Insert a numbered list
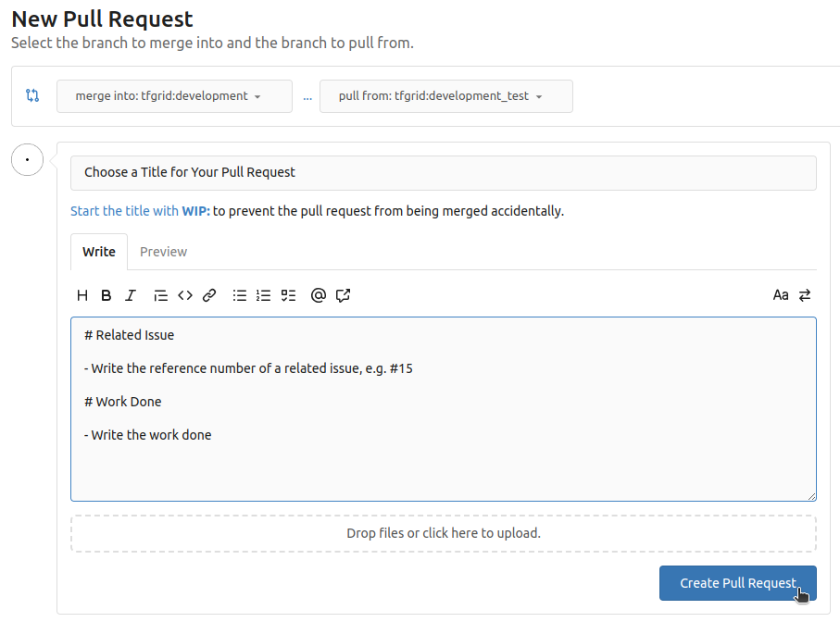Screen dimensions: 840x622 click(x=264, y=295)
